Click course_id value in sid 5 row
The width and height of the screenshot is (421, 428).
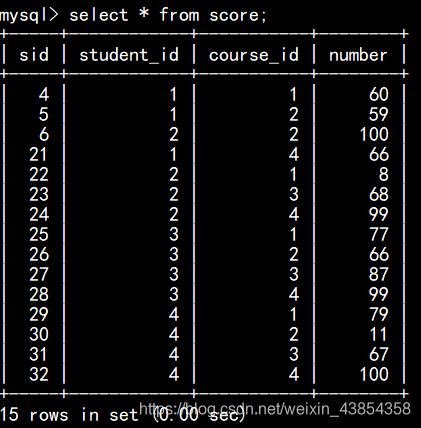(294, 114)
